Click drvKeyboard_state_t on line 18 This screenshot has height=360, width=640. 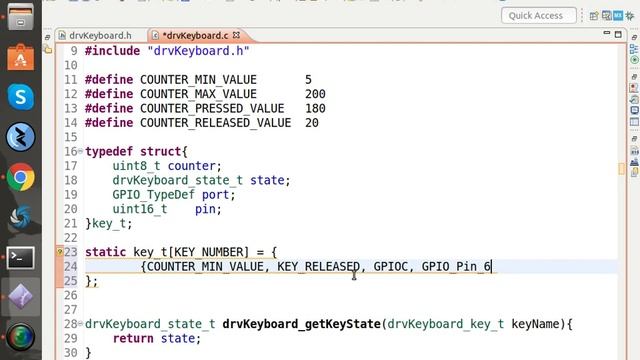[178, 180]
